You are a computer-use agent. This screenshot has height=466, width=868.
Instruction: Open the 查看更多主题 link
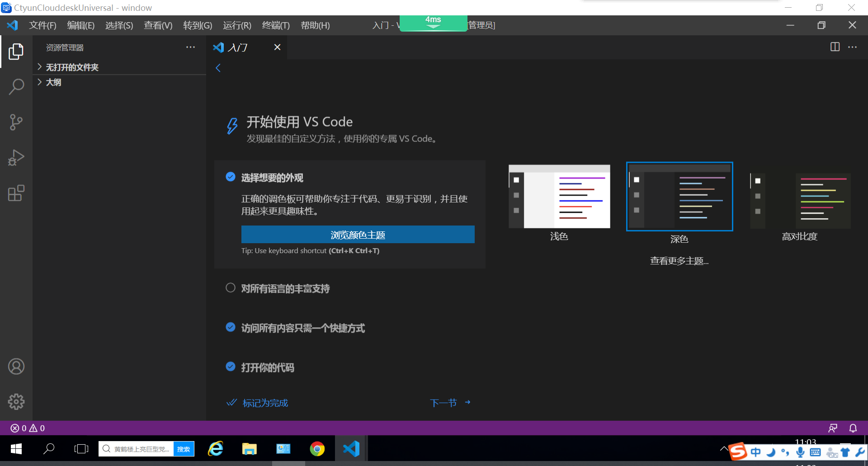(679, 260)
